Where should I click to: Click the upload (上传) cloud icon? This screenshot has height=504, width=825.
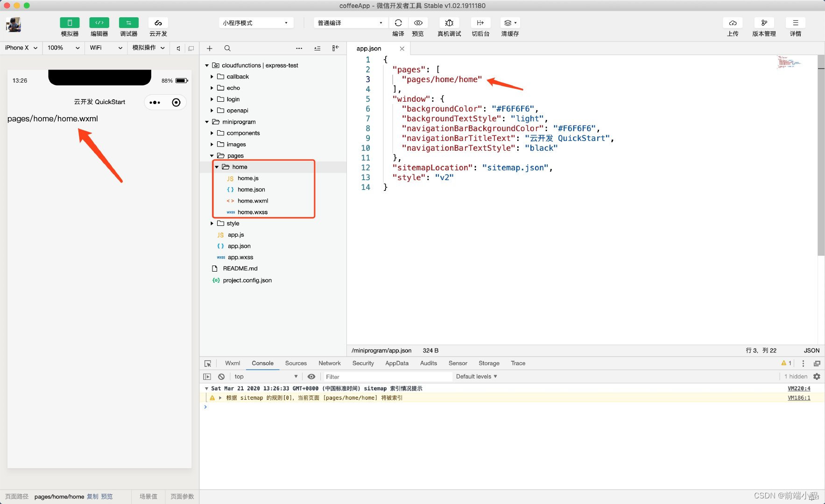733,23
